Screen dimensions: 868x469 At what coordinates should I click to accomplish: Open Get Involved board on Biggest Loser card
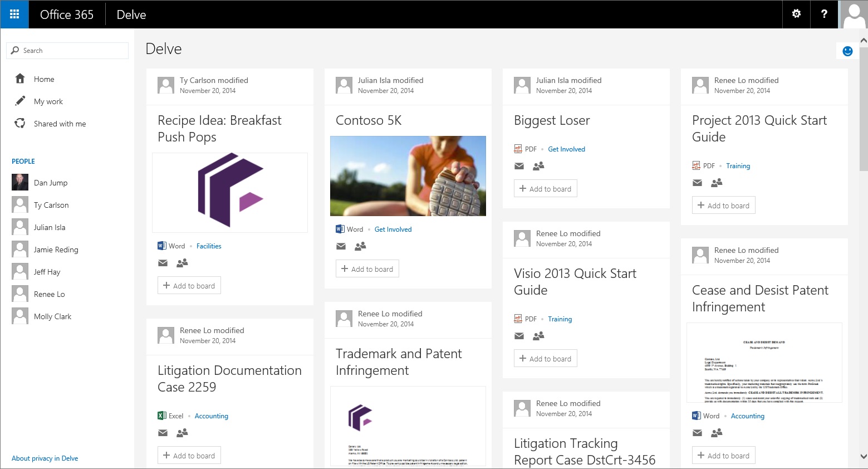click(566, 149)
